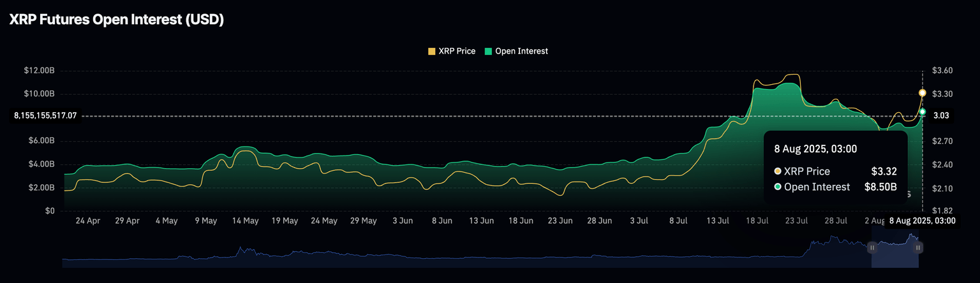Click the green Open Interest legend swatch
Image resolution: width=980 pixels, height=283 pixels.
(489, 51)
